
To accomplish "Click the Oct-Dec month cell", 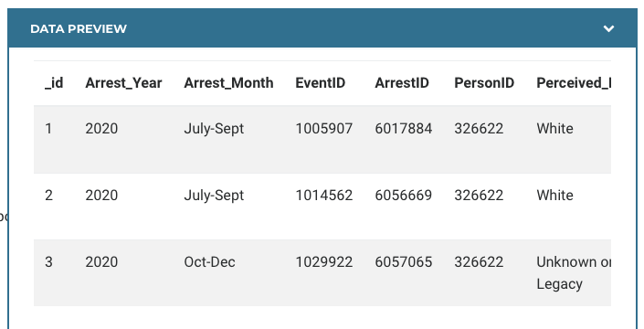I will (209, 262).
